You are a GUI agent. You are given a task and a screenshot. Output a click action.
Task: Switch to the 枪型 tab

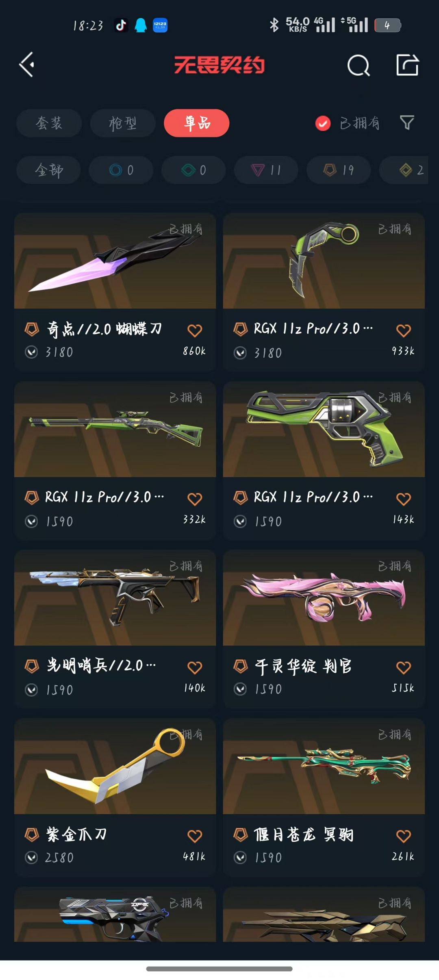[123, 123]
